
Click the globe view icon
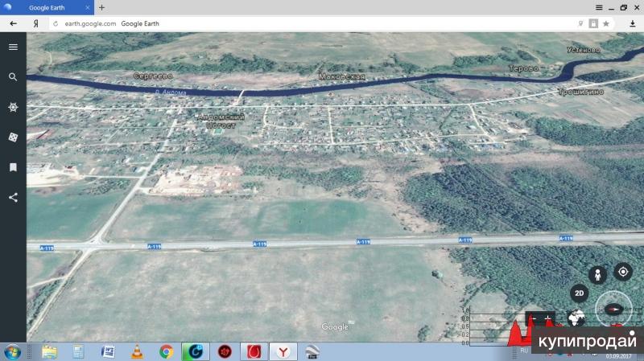[x=576, y=318]
